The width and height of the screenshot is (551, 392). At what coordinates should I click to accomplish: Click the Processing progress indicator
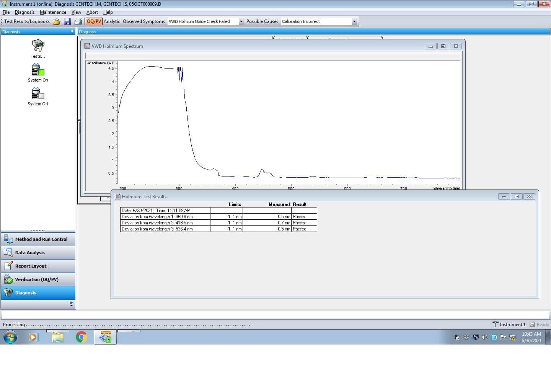pos(14,324)
